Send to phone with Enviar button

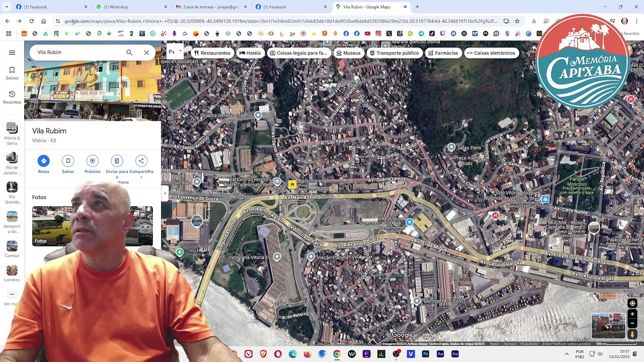(117, 168)
